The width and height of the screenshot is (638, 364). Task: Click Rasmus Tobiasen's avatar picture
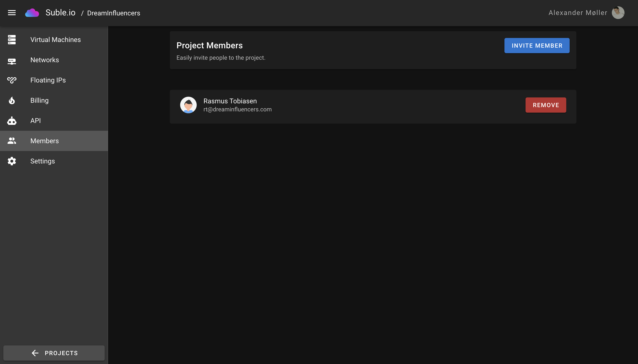189,105
